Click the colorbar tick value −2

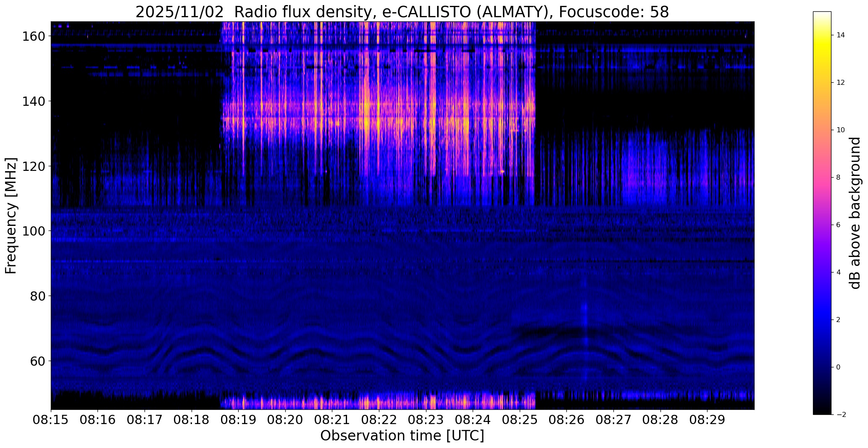pyautogui.click(x=841, y=415)
